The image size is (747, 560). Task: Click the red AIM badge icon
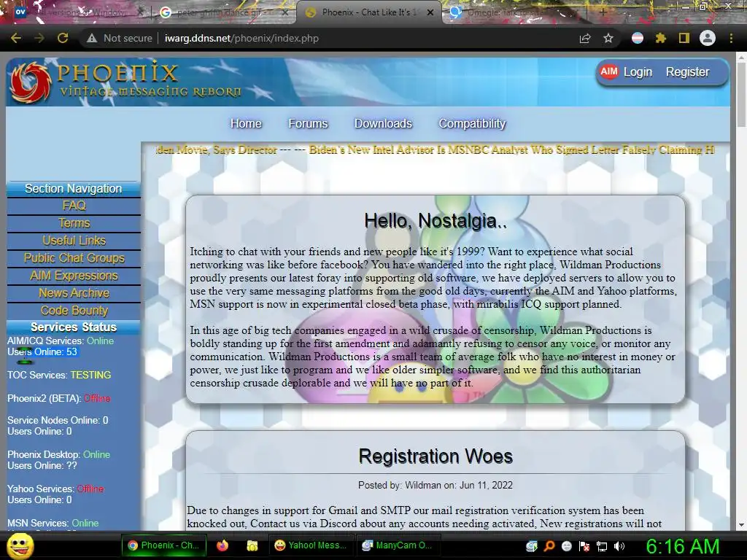click(609, 72)
